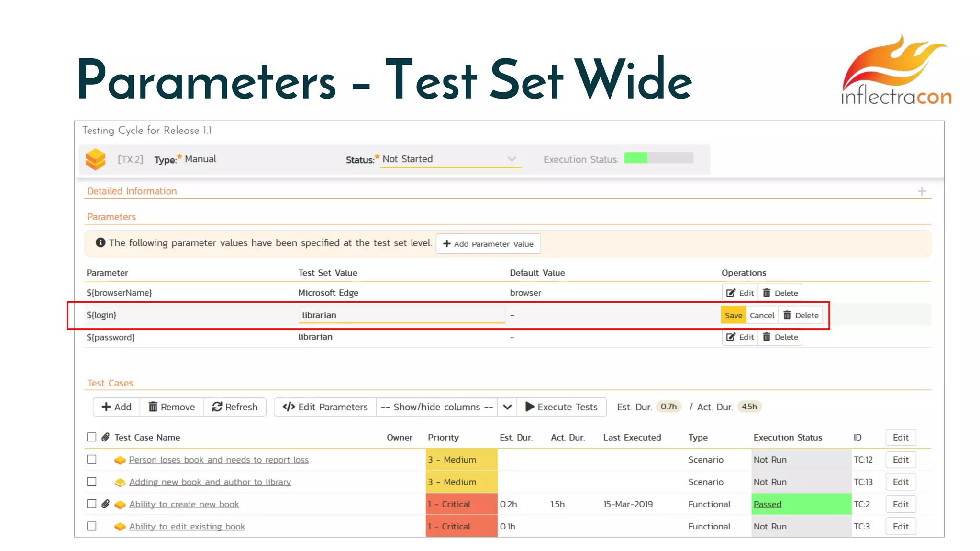The width and height of the screenshot is (980, 551).
Task: Click the 3 - Medium priority cell for TC:12
Action: pos(461,460)
